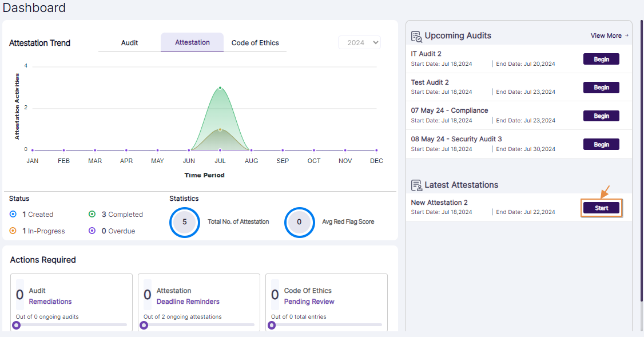Click the progress dot under Deadline Reminders card
The image size is (644, 337).
(144, 324)
